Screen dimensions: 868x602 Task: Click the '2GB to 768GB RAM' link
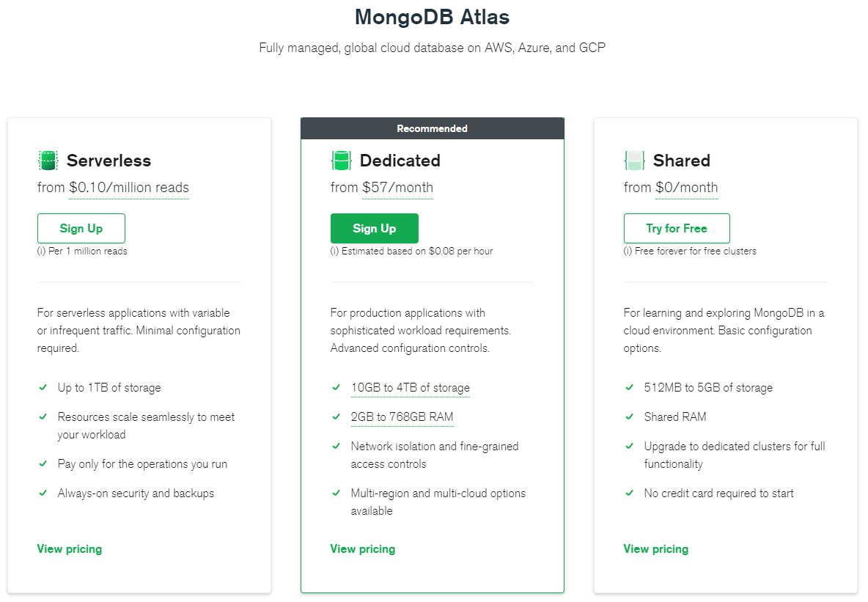[x=402, y=416]
